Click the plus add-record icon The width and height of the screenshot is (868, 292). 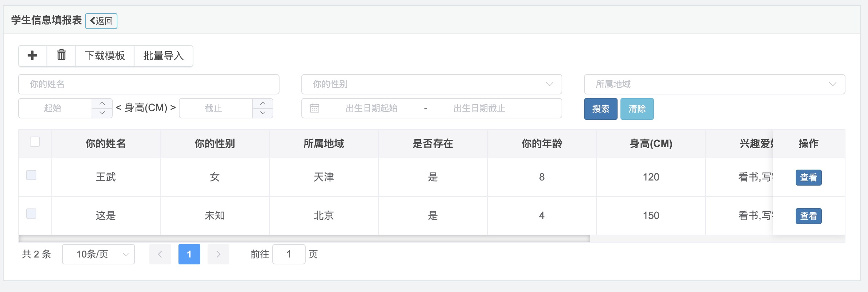pos(32,56)
